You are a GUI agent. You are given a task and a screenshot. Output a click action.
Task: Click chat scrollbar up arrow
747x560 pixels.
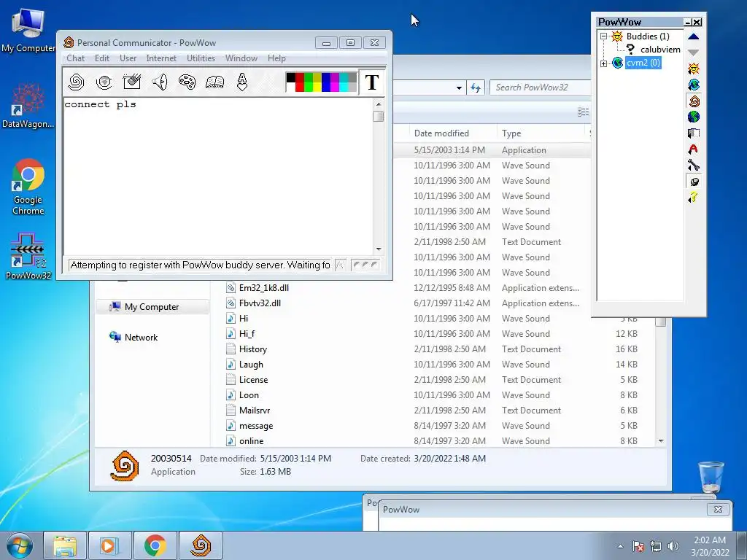point(379,104)
